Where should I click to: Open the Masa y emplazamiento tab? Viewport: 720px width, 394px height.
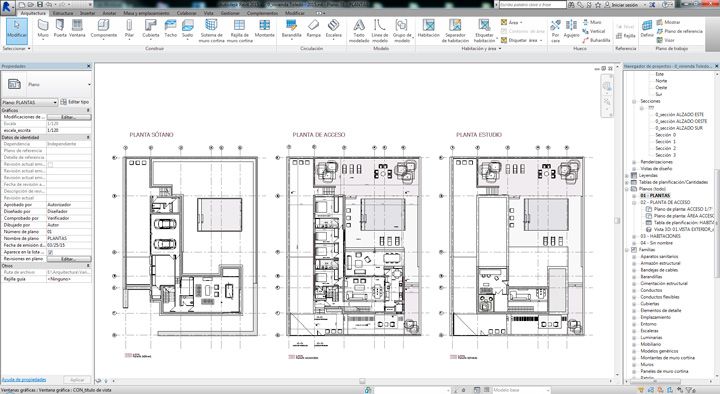pyautogui.click(x=146, y=13)
